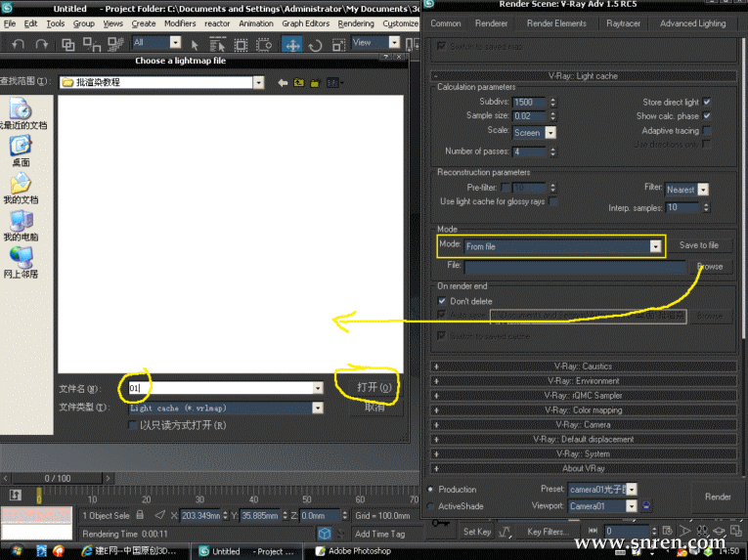Activate the Select Object arrow tool

tap(195, 45)
